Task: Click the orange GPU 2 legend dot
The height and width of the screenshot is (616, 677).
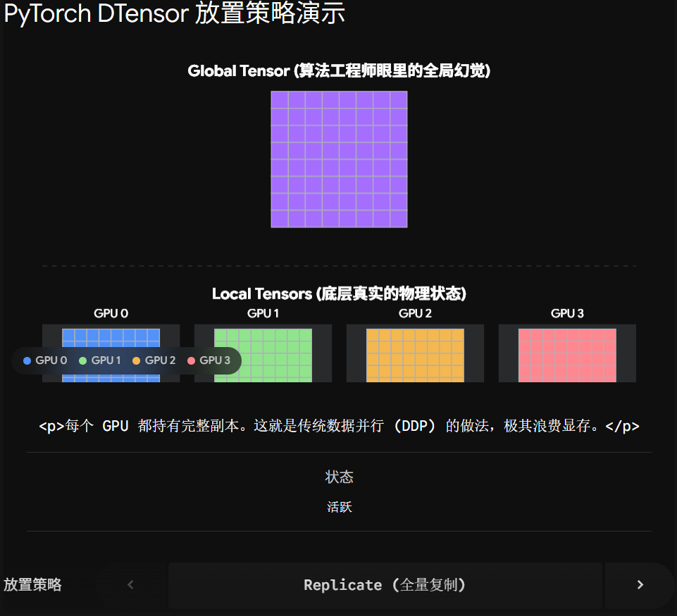Action: point(137,360)
